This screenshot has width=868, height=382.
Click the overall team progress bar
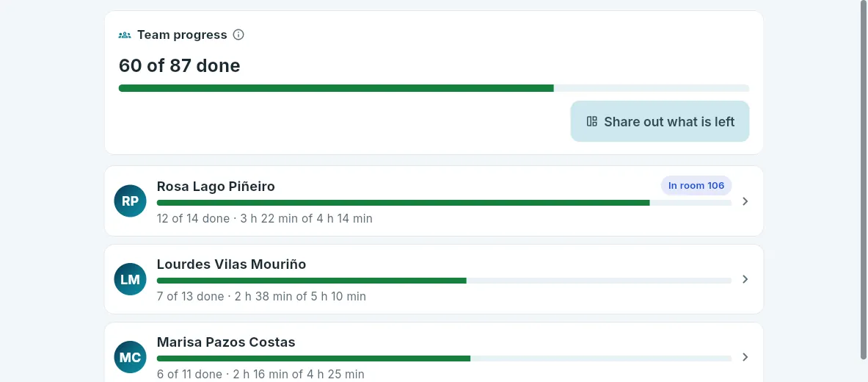pyautogui.click(x=434, y=88)
